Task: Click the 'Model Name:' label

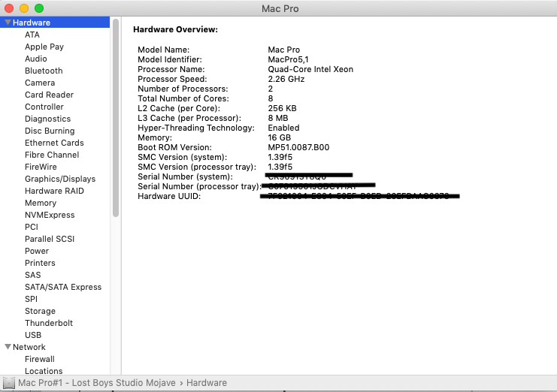Action: [x=163, y=50]
